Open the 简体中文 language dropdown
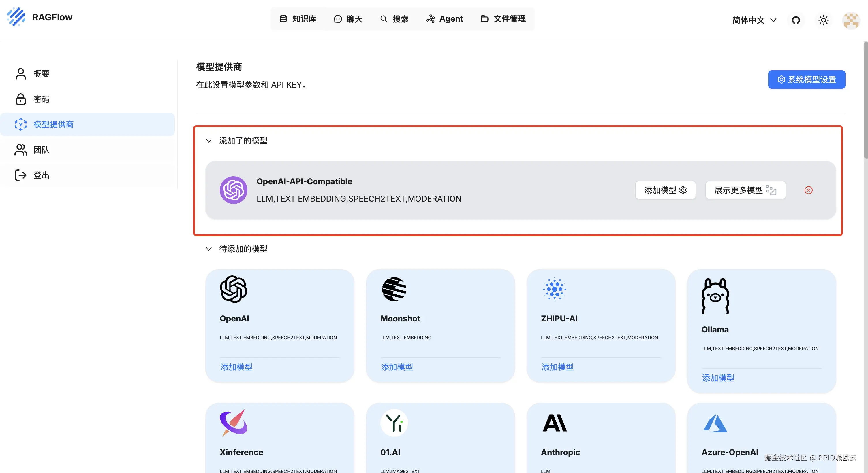 pyautogui.click(x=754, y=20)
